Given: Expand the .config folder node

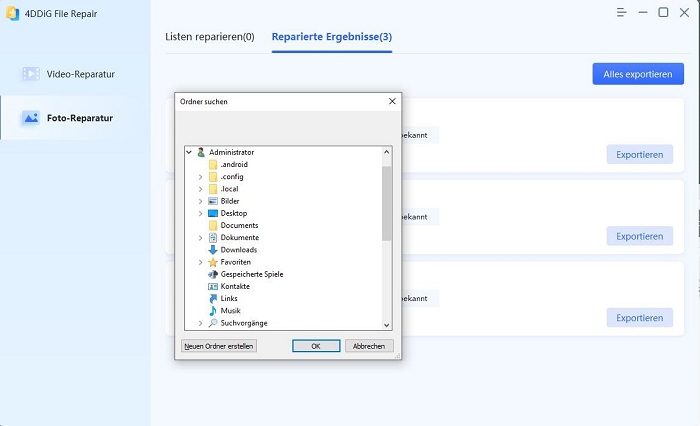Looking at the screenshot, I should tap(201, 177).
